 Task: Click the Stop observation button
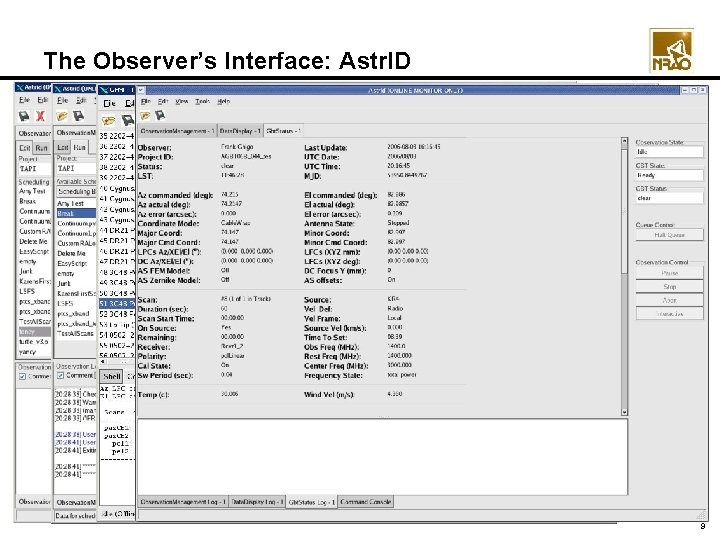(669, 287)
